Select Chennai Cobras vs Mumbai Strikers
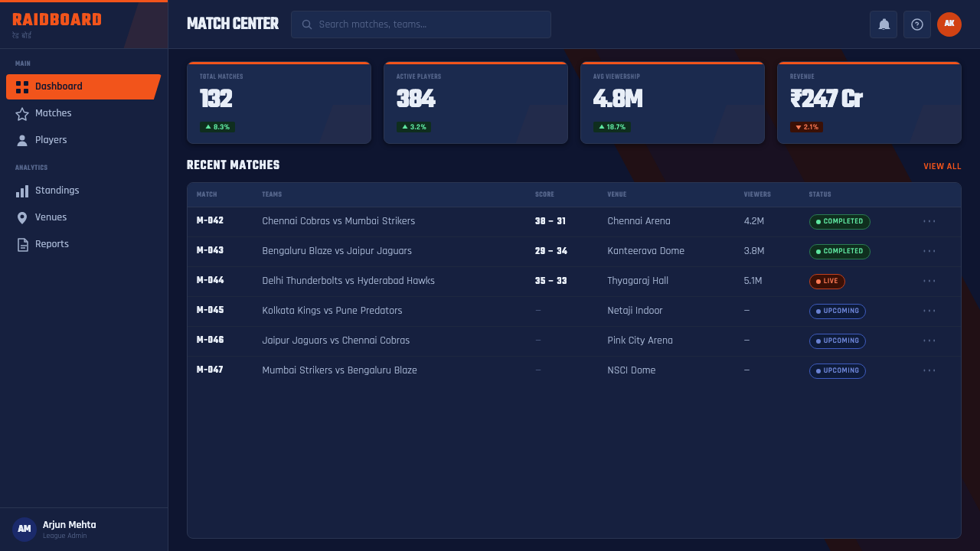 pos(338,221)
